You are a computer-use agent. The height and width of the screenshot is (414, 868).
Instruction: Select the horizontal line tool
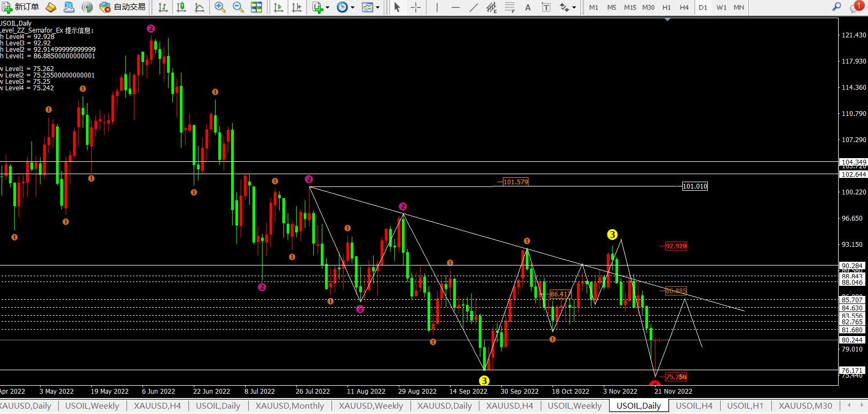point(455,7)
